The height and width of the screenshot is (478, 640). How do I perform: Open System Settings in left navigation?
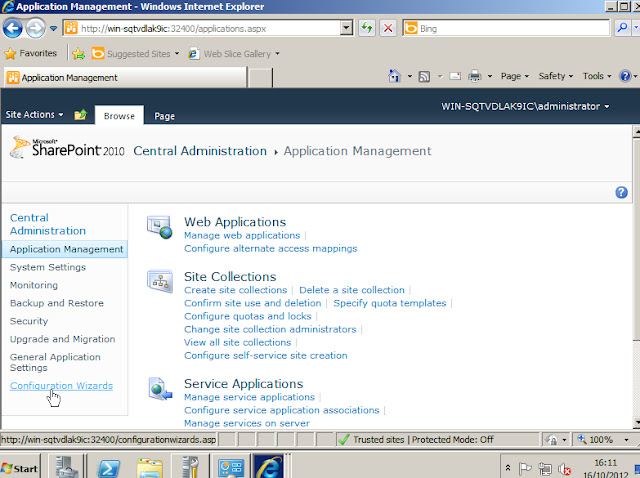tap(48, 267)
